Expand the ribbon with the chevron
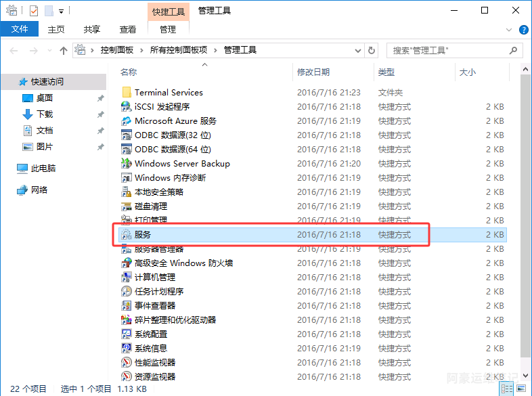Image resolution: width=532 pixels, height=396 pixels. pyautogui.click(x=510, y=30)
